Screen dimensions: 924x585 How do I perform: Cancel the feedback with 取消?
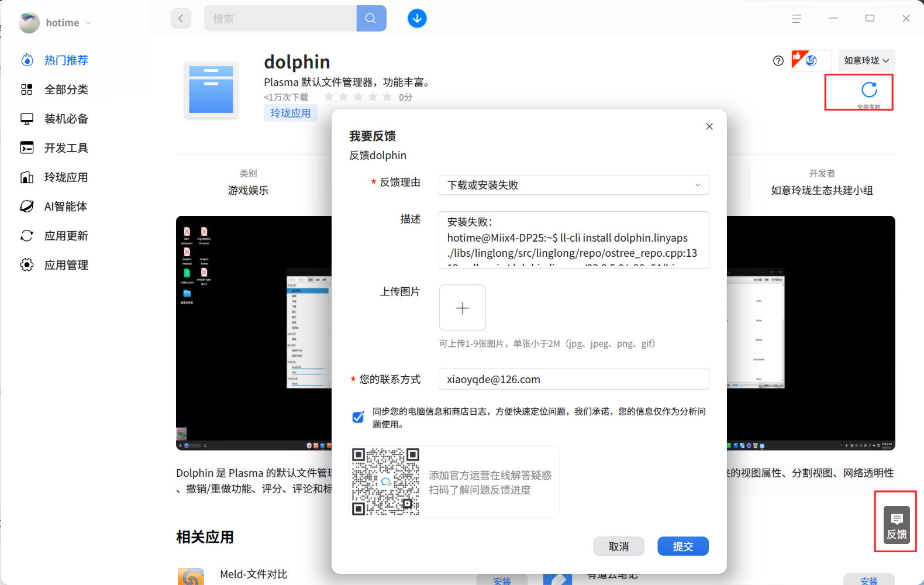tap(619, 546)
